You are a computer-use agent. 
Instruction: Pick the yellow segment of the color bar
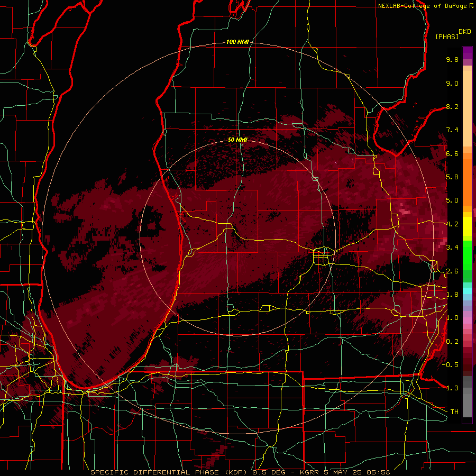467,226
